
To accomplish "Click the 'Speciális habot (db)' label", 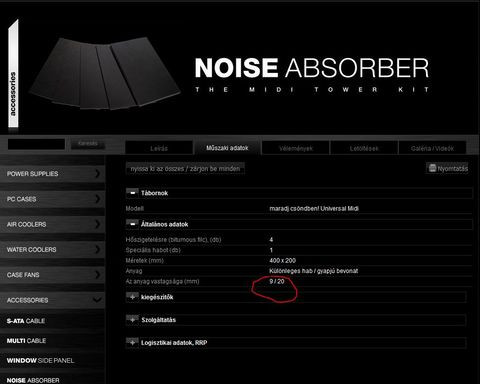I will [x=153, y=250].
